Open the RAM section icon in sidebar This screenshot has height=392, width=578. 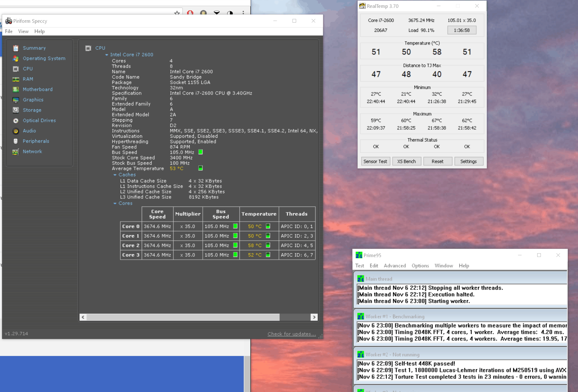pyautogui.click(x=16, y=79)
